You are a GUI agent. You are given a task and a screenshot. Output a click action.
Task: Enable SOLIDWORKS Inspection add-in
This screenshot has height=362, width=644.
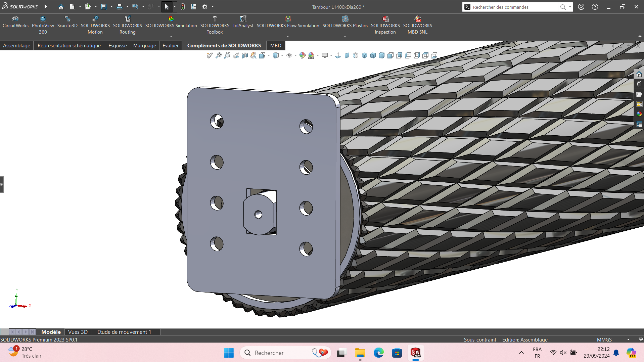(385, 25)
